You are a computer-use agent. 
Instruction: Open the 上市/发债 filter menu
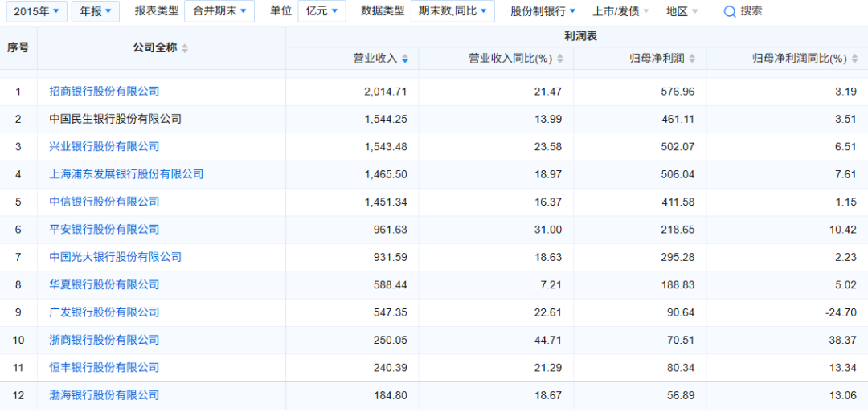622,11
